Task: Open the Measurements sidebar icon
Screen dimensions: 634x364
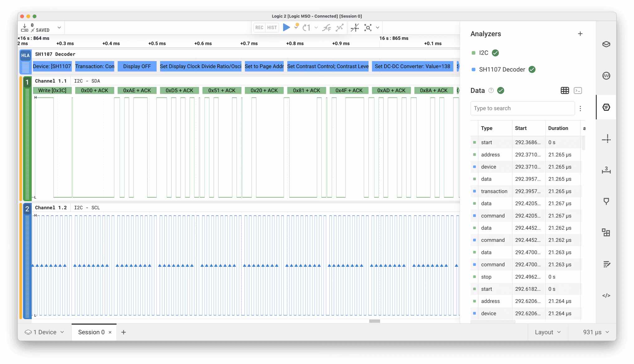Action: click(606, 170)
